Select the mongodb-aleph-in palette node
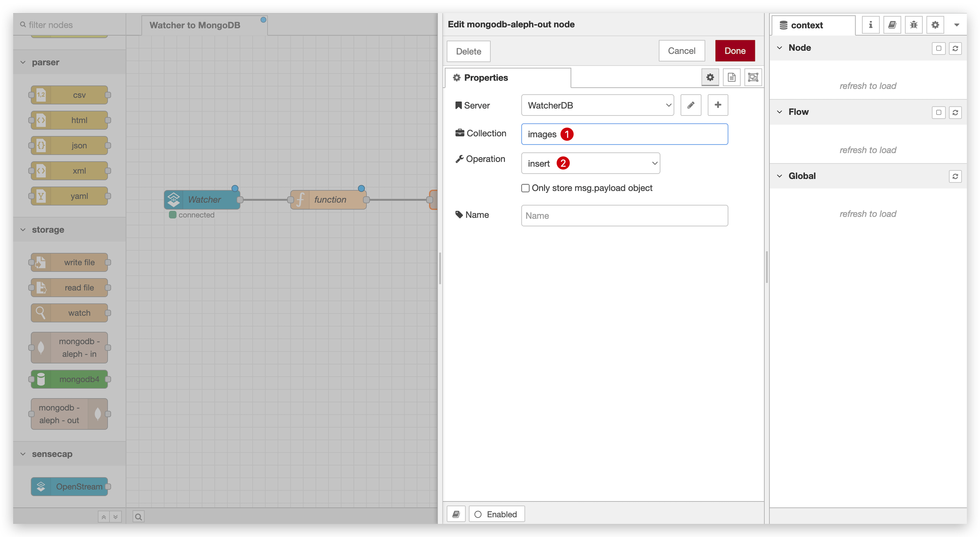The height and width of the screenshot is (537, 980). click(x=70, y=348)
